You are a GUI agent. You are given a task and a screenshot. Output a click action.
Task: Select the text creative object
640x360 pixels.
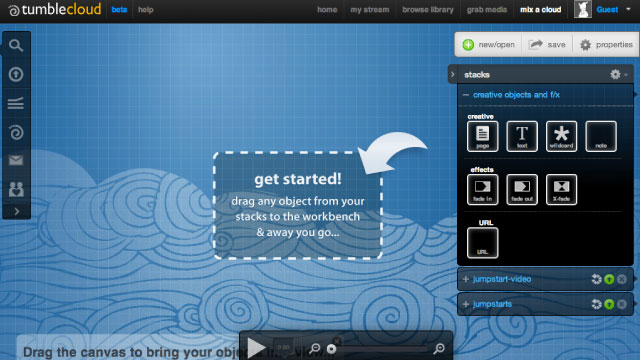click(x=522, y=136)
